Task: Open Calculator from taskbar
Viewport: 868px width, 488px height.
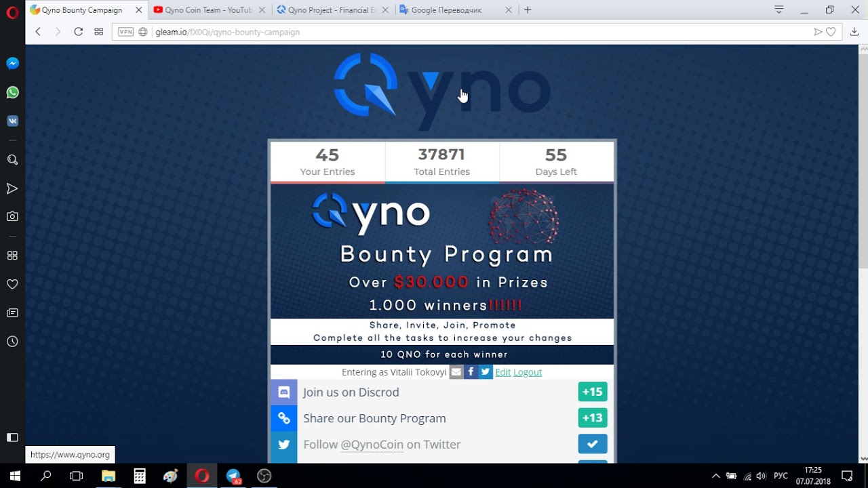Action: coord(140,476)
